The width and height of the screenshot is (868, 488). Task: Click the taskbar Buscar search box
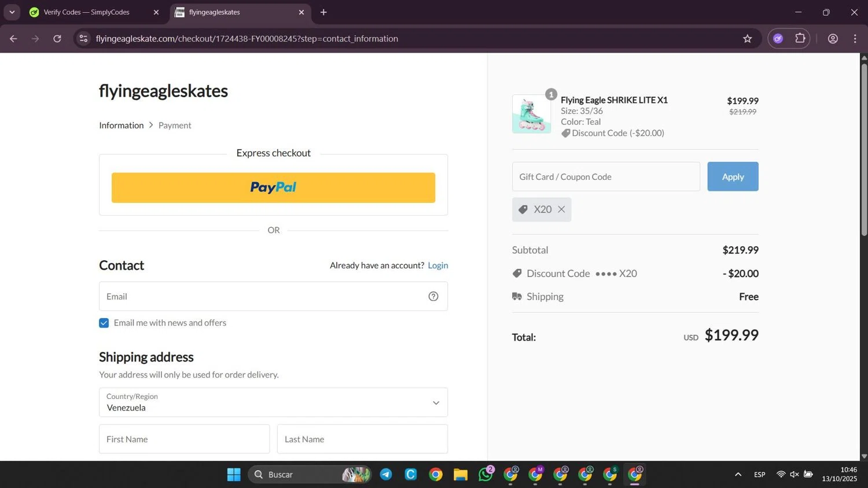coord(310,475)
